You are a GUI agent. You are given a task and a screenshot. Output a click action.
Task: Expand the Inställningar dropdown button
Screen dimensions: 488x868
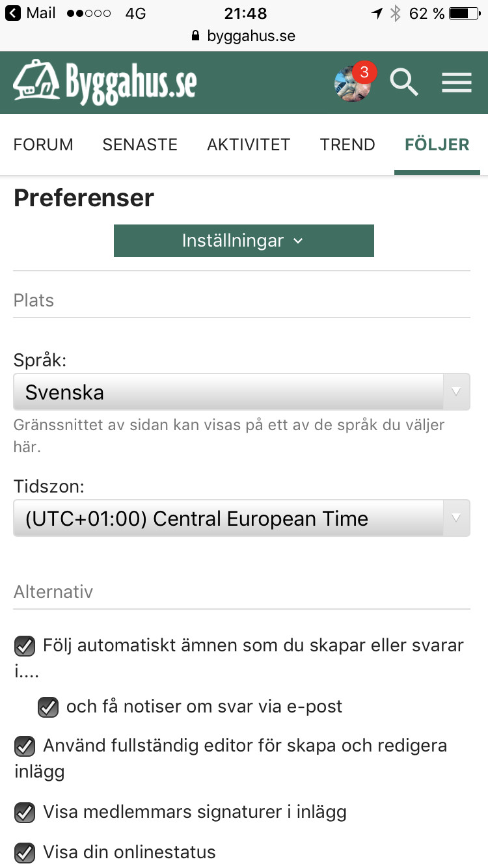click(243, 241)
